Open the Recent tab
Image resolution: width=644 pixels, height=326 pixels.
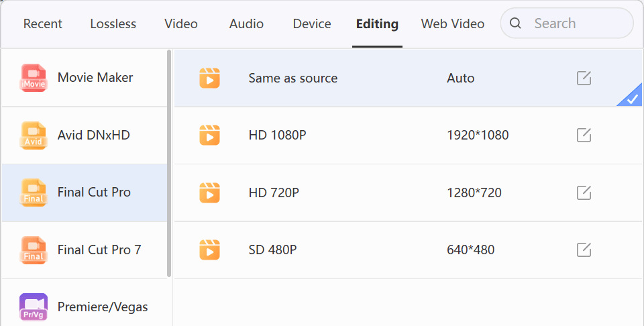(43, 24)
